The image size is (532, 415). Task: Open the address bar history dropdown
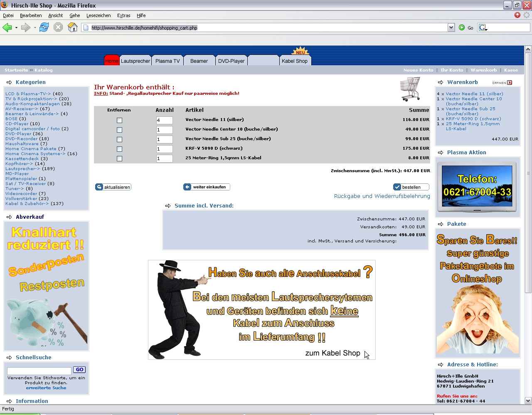pos(451,27)
